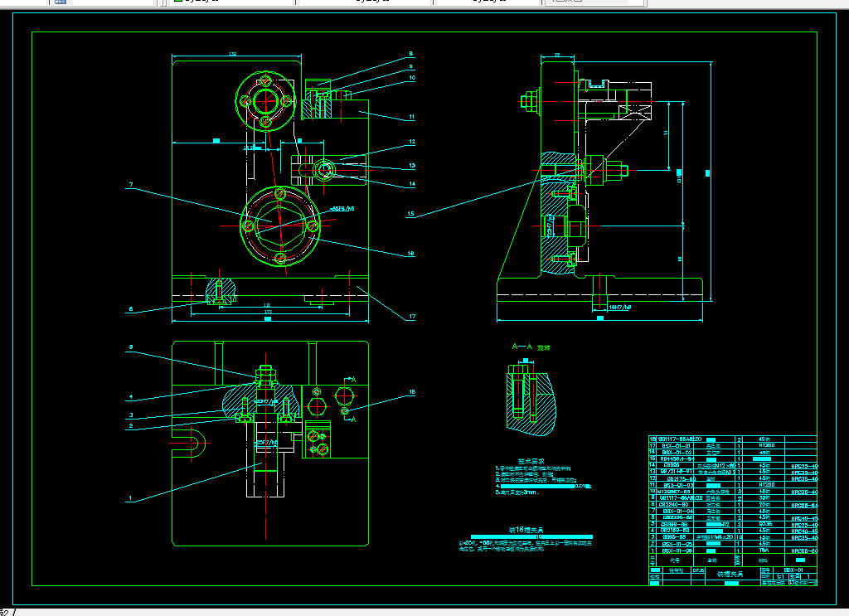849x616 pixels.
Task: Select HT200 material in parts row 17
Action: pos(767,445)
